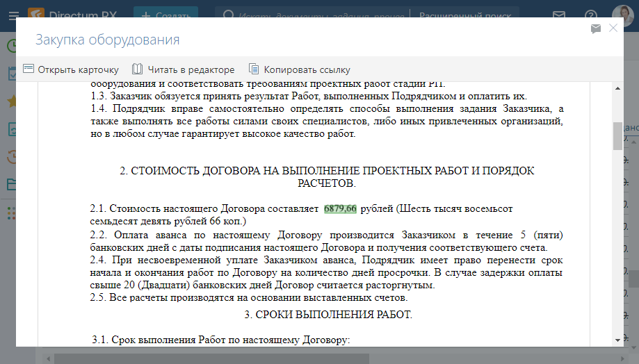
Task: Click the document scrollbar up arrow
Action: point(617,88)
